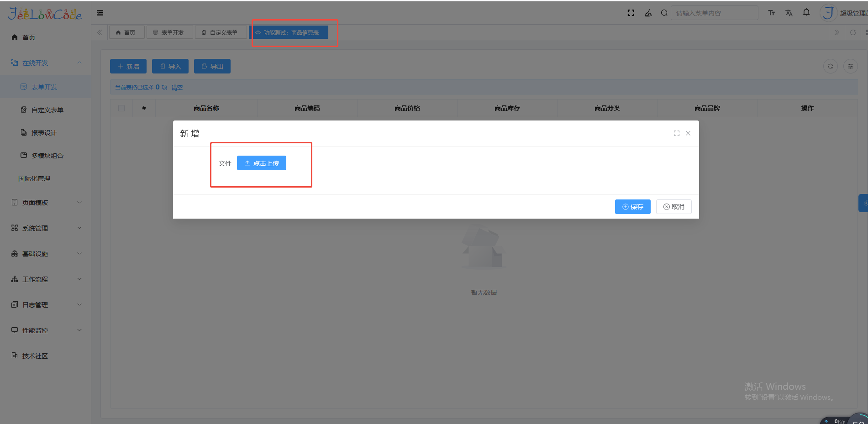Image resolution: width=868 pixels, height=424 pixels.
Task: Click the menu search input field
Action: [715, 13]
